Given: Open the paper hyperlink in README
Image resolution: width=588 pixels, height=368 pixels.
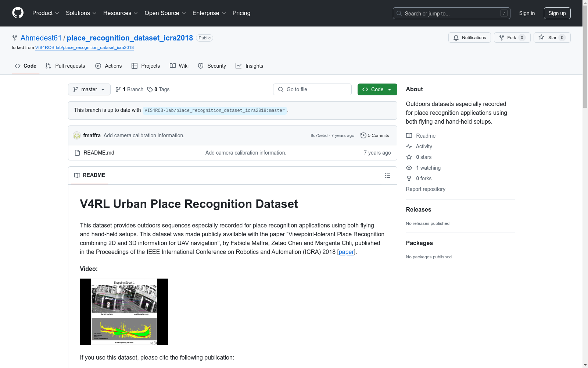Looking at the screenshot, I should pyautogui.click(x=346, y=252).
